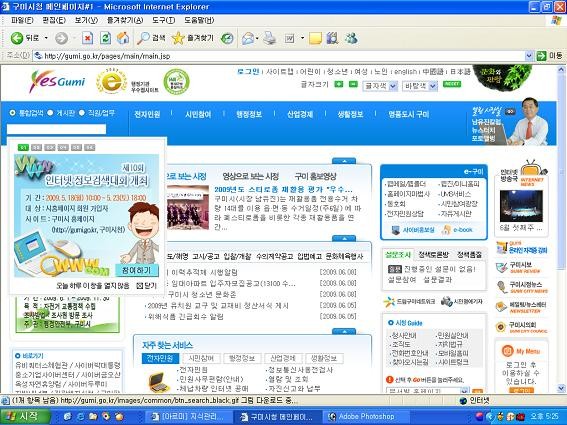This screenshot has height=425, width=567.
Task: Click the green circular certification badge
Action: pyautogui.click(x=176, y=82)
